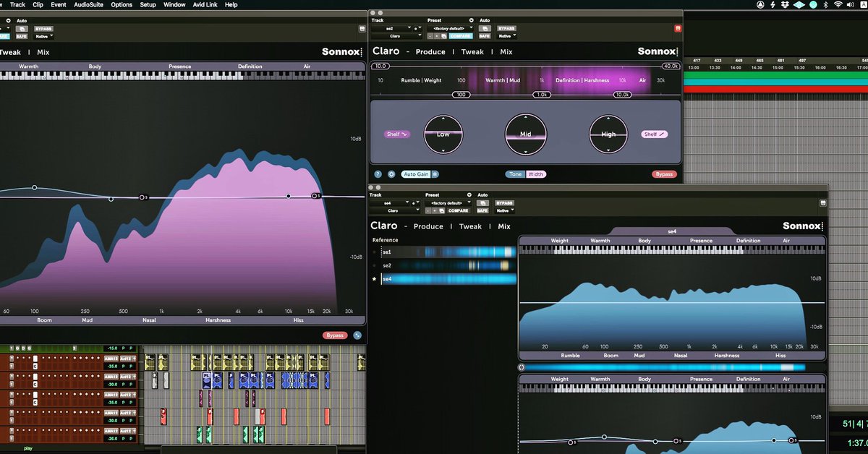Click volume icon in macOS menu bar
Viewport: 868px width, 454px height.
[x=851, y=4]
